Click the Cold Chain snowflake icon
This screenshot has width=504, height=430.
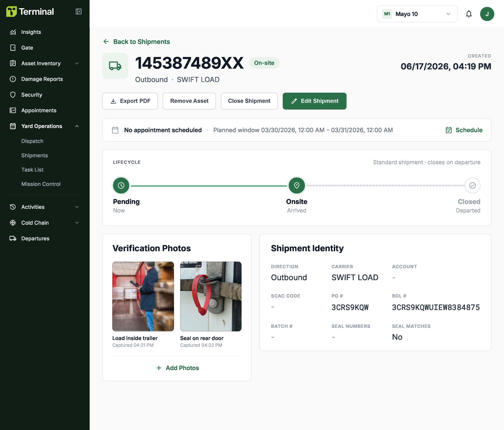tap(13, 223)
